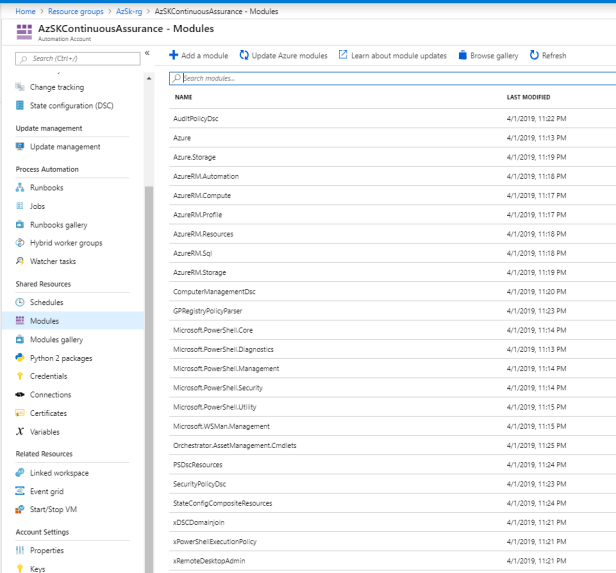
Task: Open Hybrid worker groups menu item
Action: 66,243
